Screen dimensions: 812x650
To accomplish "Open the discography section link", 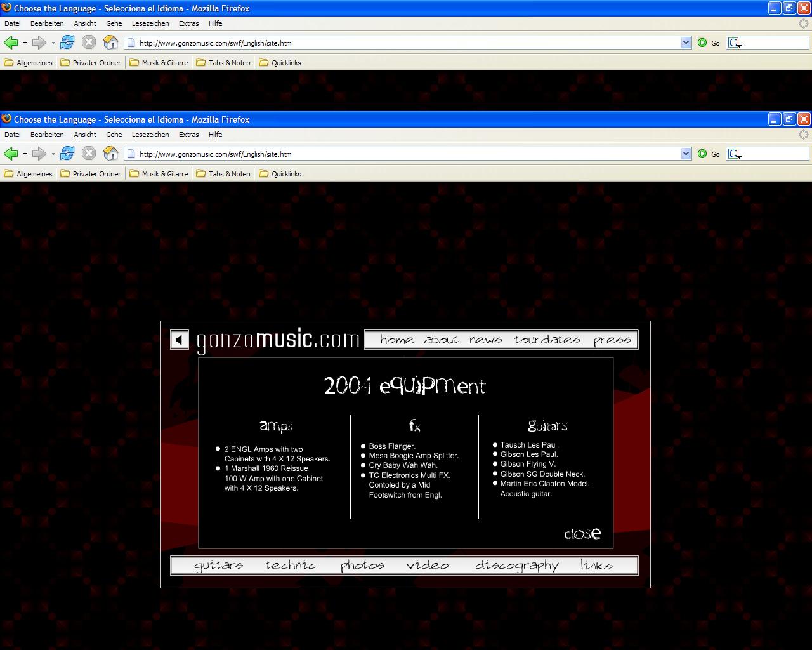I will (x=516, y=566).
